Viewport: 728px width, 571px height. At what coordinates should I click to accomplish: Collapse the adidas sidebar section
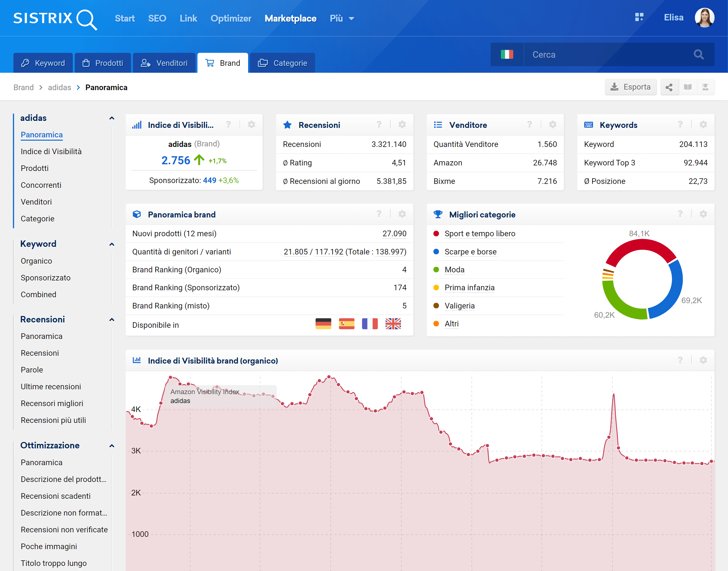(112, 118)
